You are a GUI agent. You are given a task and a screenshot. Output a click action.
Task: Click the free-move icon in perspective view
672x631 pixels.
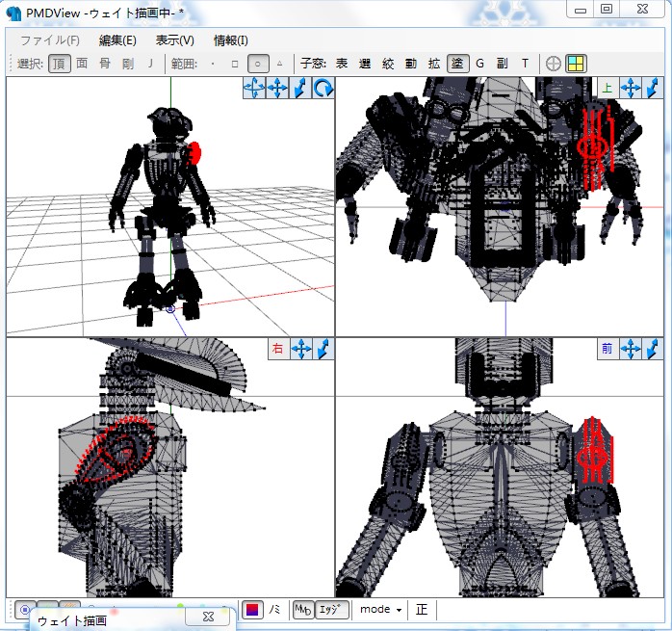[x=254, y=88]
